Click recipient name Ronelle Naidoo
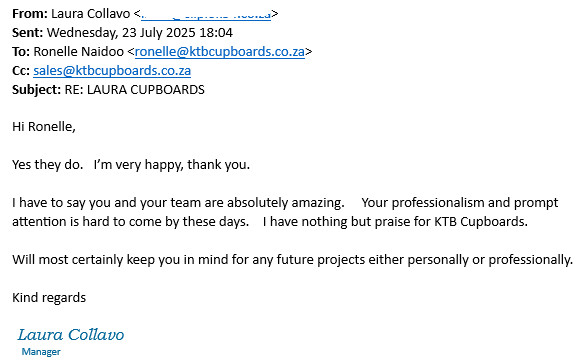This screenshot has height=363, width=587. (x=79, y=52)
